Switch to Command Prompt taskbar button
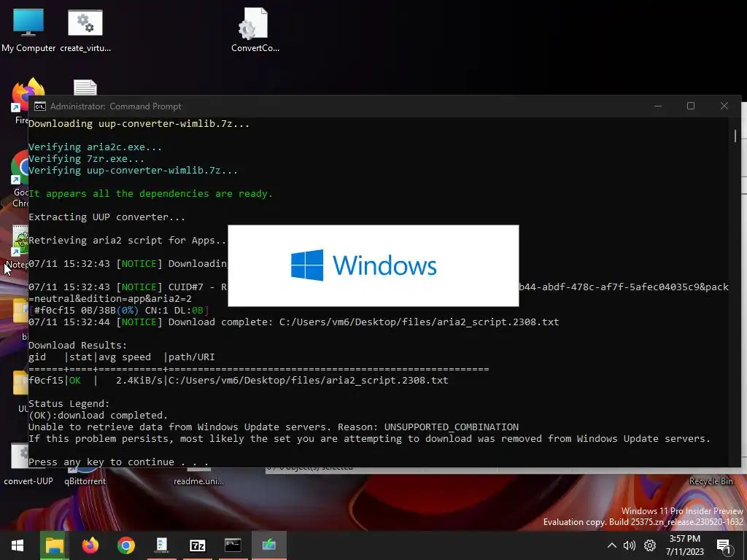Screen dimensions: 747x560 click(233, 545)
